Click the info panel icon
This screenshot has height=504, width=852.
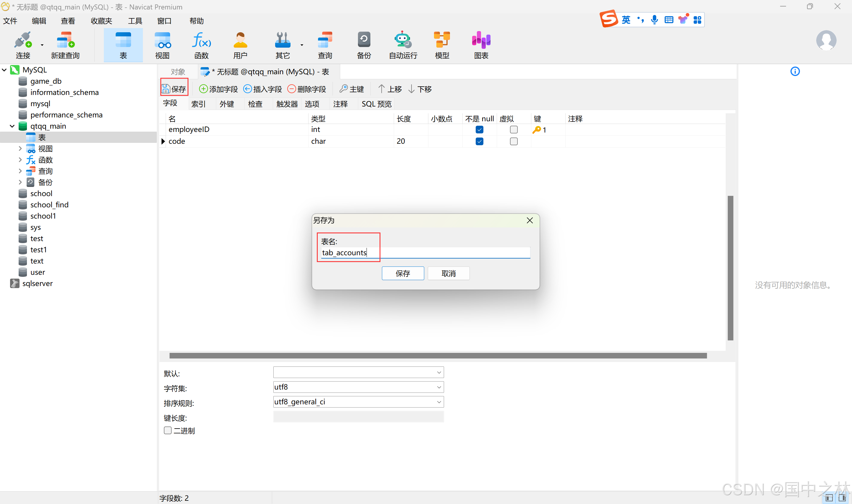click(795, 71)
